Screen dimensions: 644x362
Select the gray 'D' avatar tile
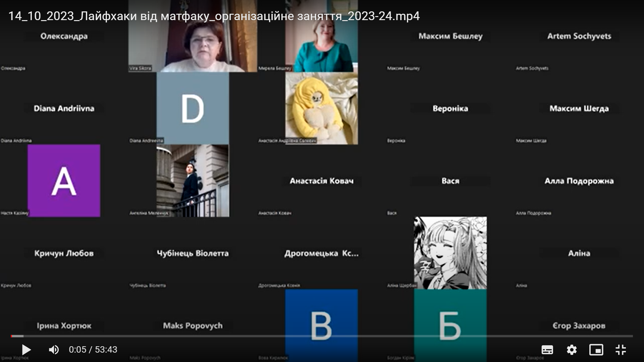193,108
